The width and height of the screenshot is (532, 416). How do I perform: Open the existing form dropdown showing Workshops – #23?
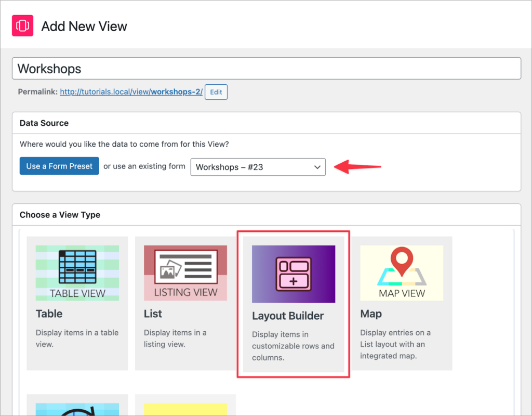[x=258, y=167]
